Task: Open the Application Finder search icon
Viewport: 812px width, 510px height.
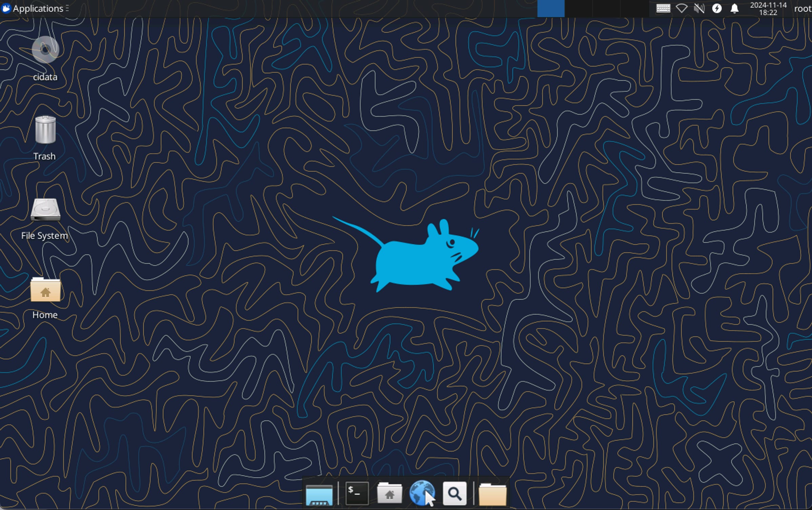Action: click(454, 494)
